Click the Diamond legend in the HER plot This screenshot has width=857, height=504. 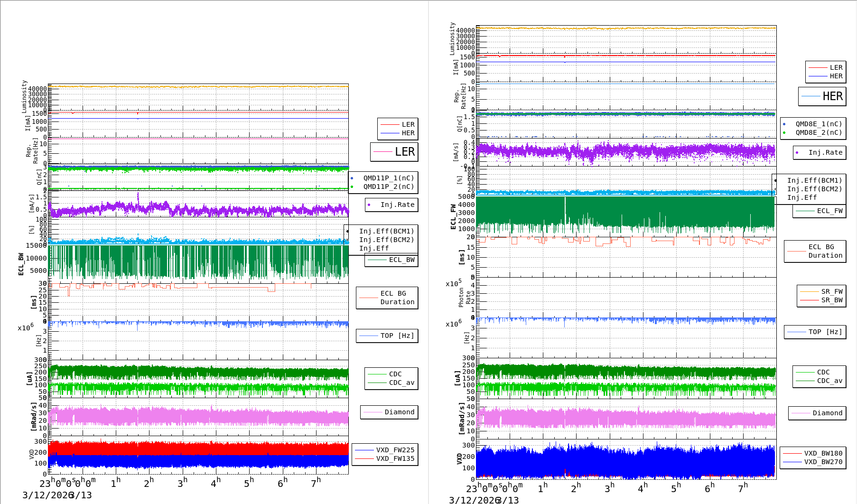[827, 413]
